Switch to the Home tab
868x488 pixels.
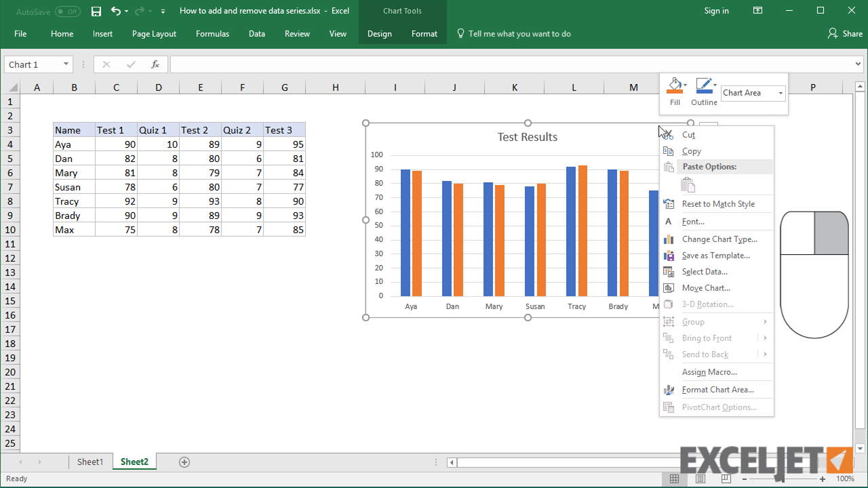(x=62, y=34)
